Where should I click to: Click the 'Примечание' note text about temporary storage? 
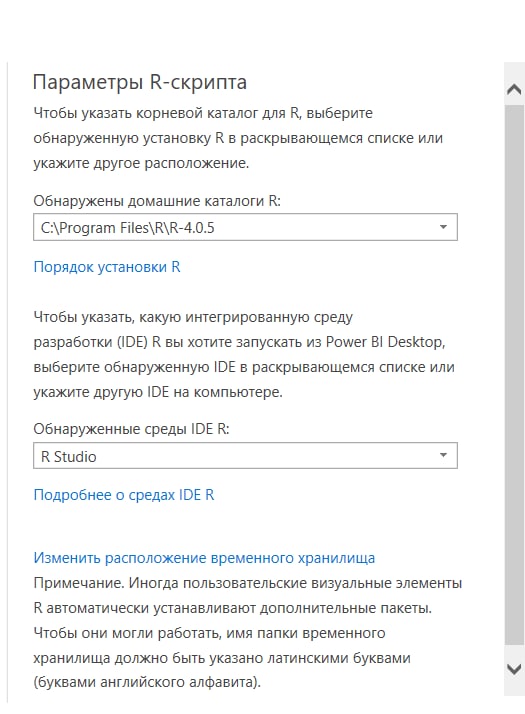click(x=248, y=632)
